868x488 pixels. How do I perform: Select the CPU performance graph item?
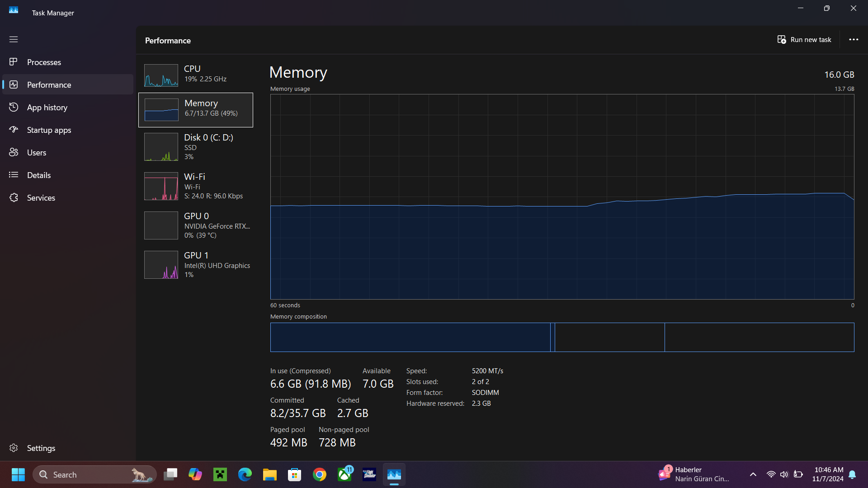pos(196,75)
